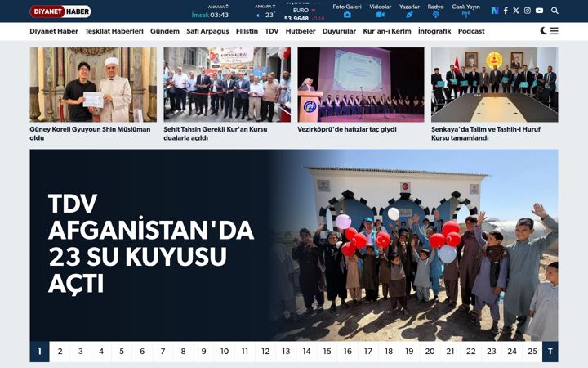Open the Facebook page icon
Image resolution: width=588 pixels, height=368 pixels.
point(506,11)
